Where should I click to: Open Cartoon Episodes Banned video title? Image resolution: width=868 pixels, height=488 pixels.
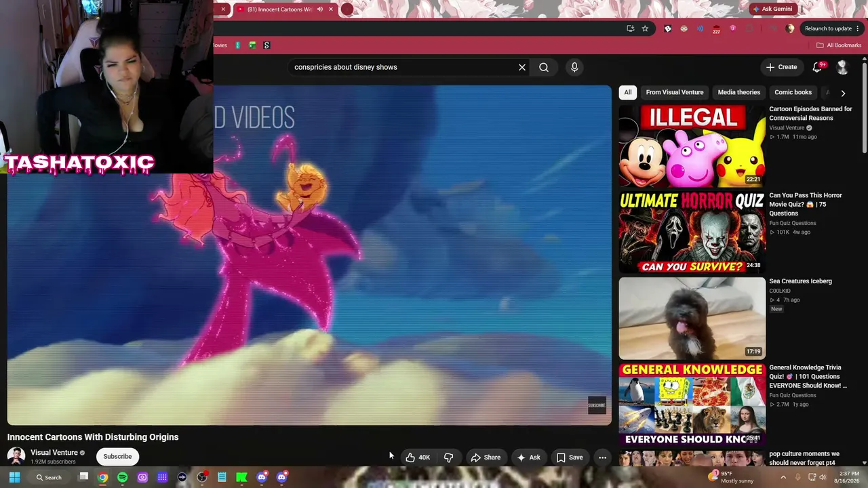coord(810,113)
